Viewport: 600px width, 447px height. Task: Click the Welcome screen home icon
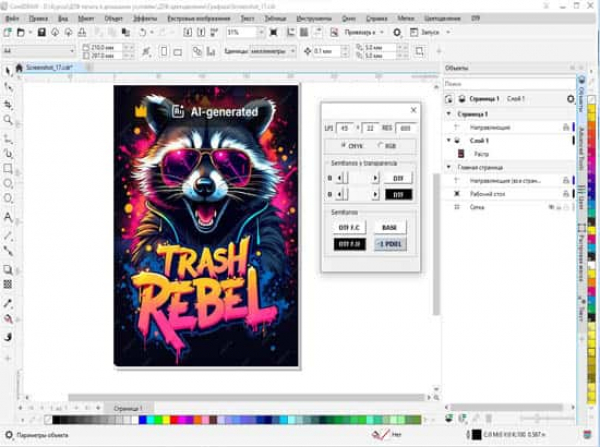coord(19,68)
